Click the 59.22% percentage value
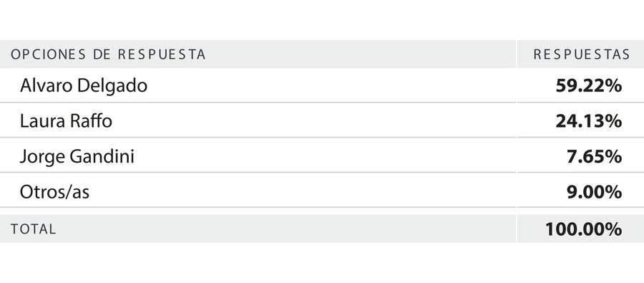Image resolution: width=644 pixels, height=283 pixels. click(x=589, y=86)
